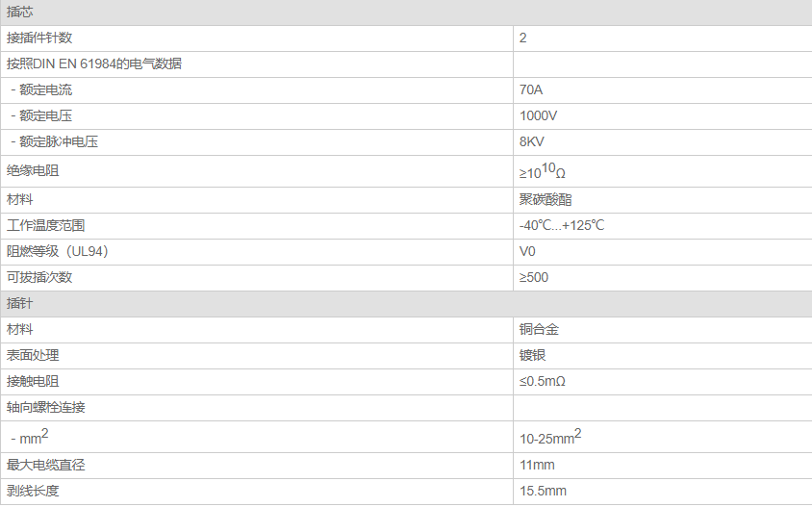Image resolution: width=812 pixels, height=507 pixels.
Task: Click the 阻燃等级（UL94）label
Action: tap(57, 251)
